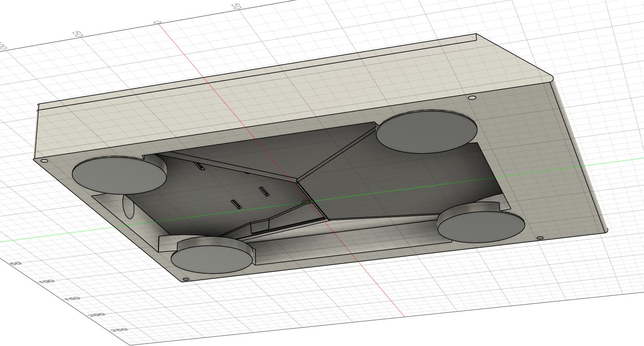The image size is (644, 346).
Task: Click the small corner hole at far left
Action: coord(44,161)
